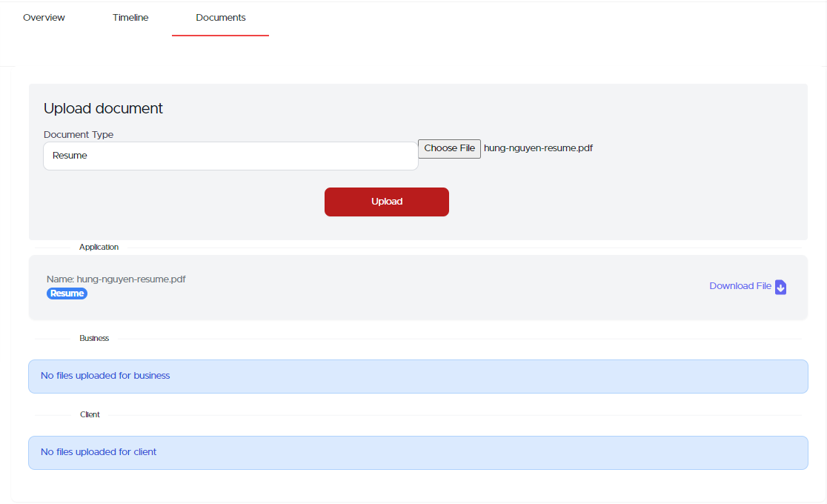
Task: Click the Choose File button
Action: point(449,148)
